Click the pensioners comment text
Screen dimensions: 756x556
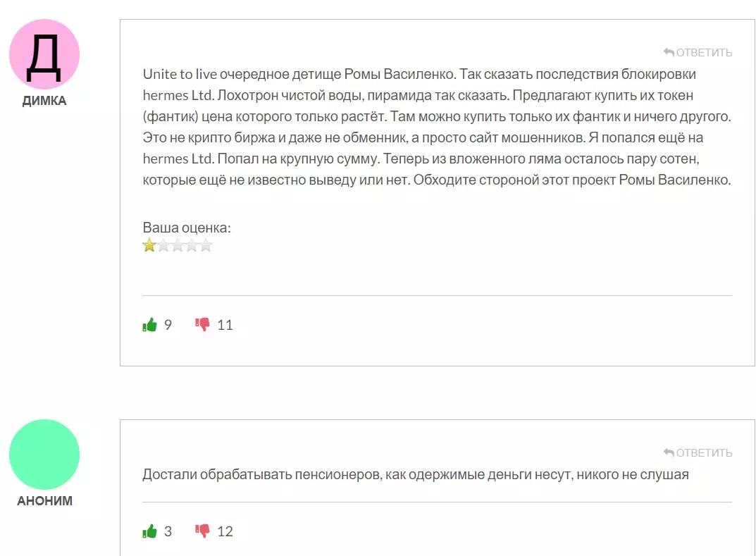point(415,474)
